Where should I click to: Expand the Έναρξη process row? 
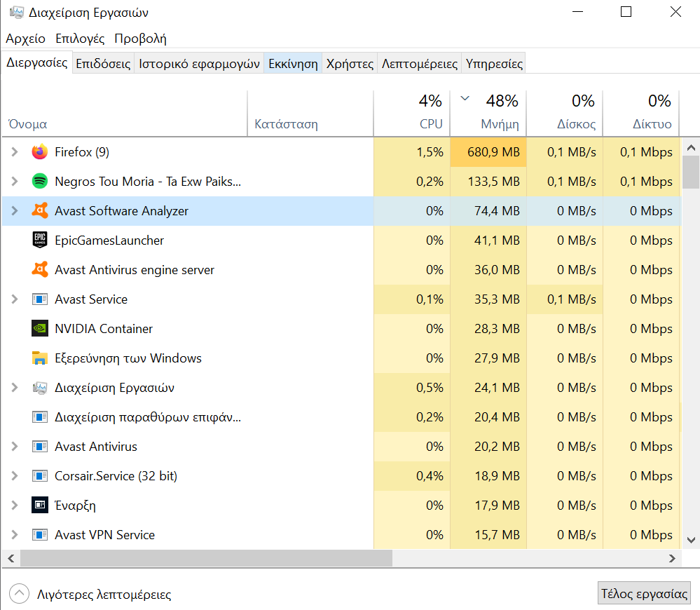(14, 506)
